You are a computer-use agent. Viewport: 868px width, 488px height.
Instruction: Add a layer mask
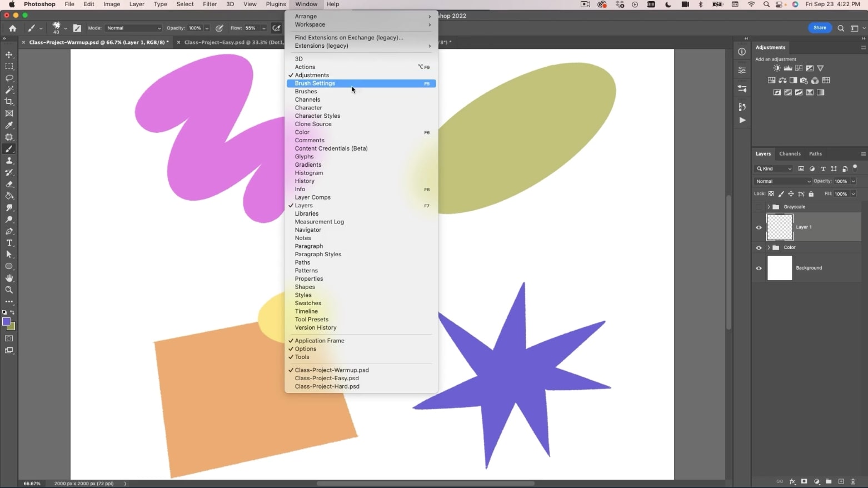pos(804,481)
